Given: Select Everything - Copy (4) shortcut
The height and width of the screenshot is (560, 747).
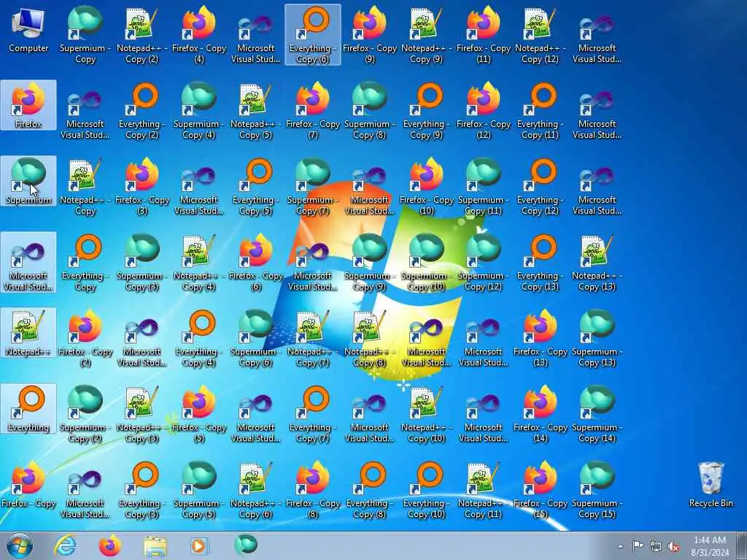Looking at the screenshot, I should click(x=198, y=338).
